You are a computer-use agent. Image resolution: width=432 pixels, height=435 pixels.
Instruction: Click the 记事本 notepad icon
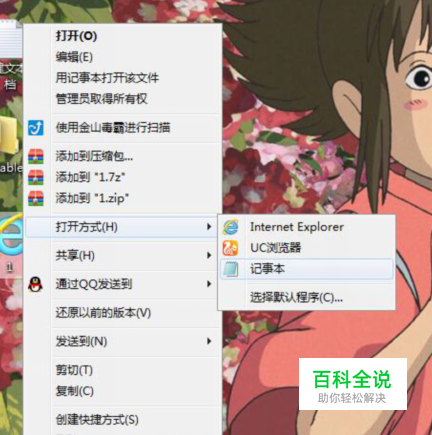(231, 269)
